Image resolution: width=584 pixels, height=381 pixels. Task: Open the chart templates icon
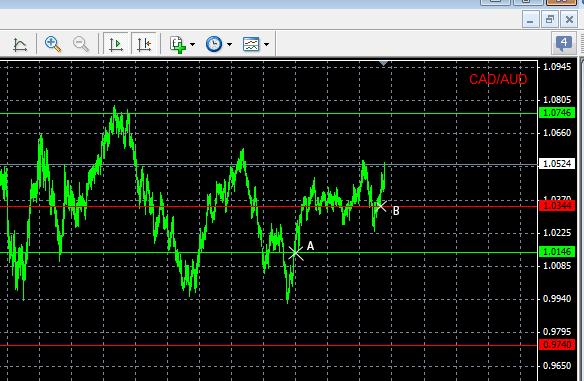[x=251, y=44]
